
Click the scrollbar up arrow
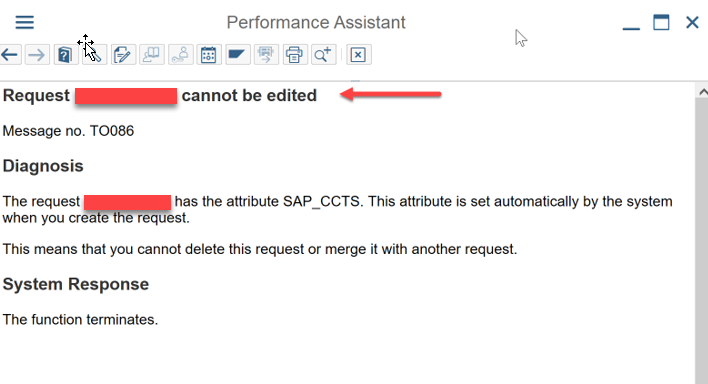702,92
